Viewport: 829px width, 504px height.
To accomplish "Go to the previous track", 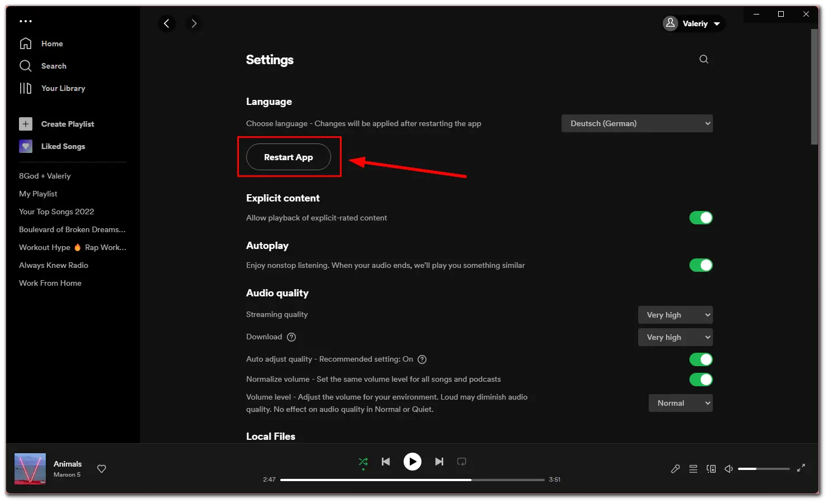I will [386, 462].
